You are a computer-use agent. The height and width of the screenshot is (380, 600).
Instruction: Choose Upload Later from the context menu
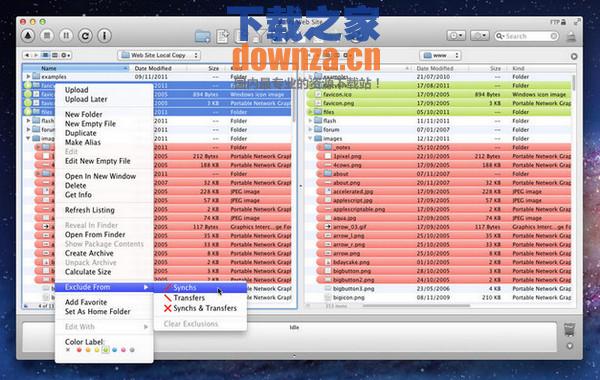click(104, 99)
